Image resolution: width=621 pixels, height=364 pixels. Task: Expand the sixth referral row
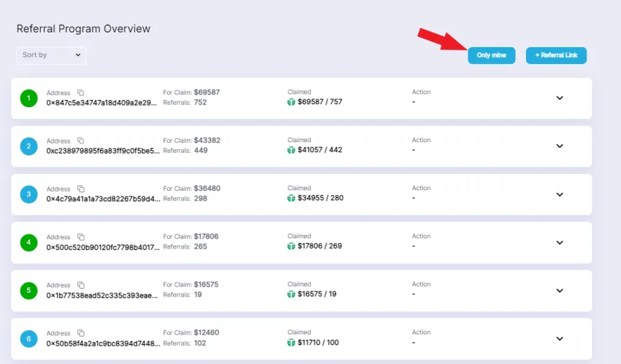(x=560, y=339)
